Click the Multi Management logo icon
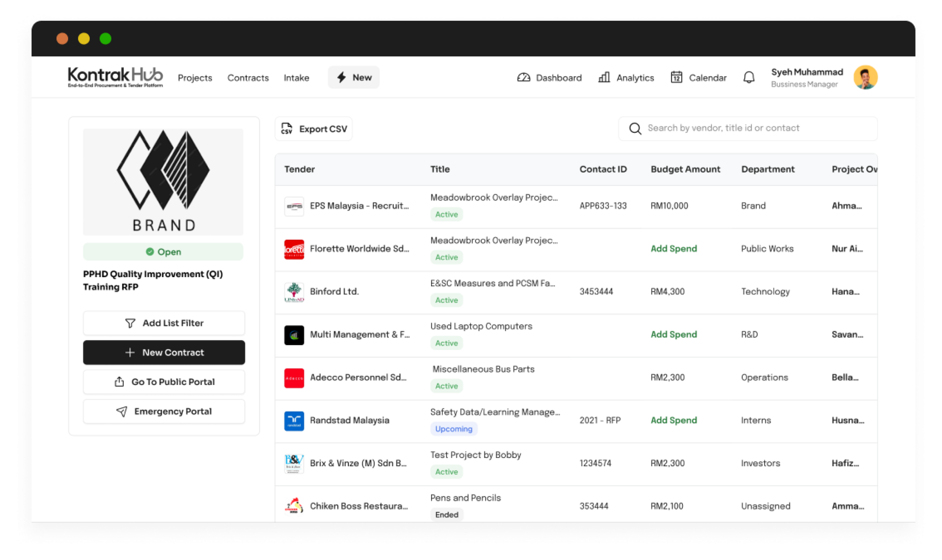Screen dimensions: 942x560 coord(294,335)
